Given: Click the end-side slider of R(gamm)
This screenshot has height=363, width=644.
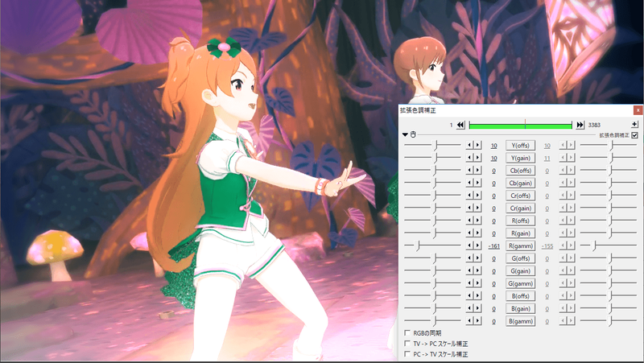Looking at the screenshot, I should [x=609, y=245].
